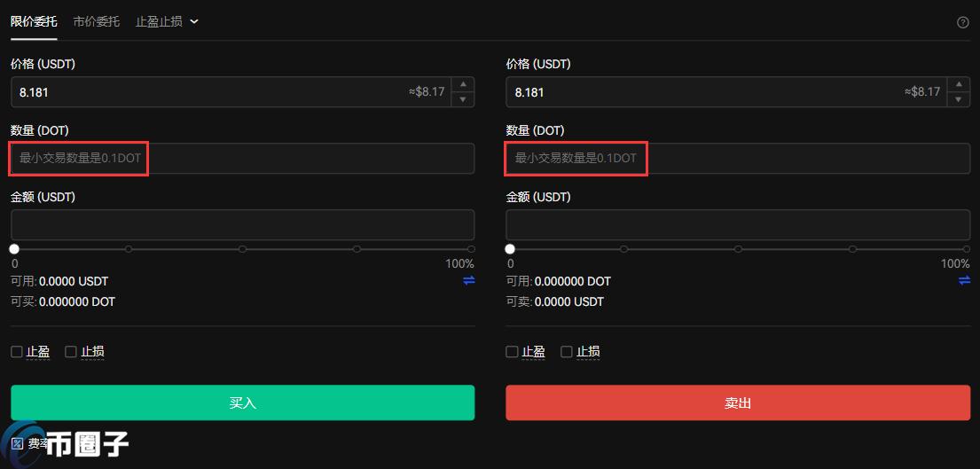
Task: Expand the 止盈止损 order type dropdown
Action: click(x=167, y=21)
